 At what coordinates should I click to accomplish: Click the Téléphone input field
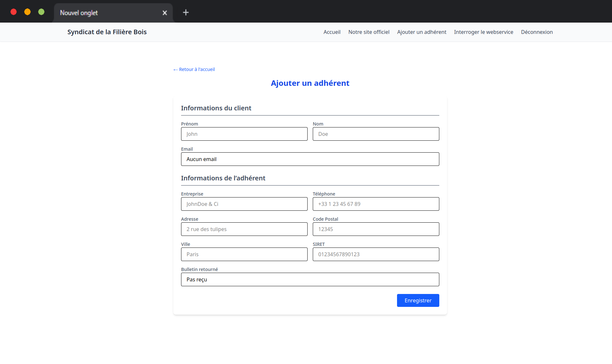(376, 204)
